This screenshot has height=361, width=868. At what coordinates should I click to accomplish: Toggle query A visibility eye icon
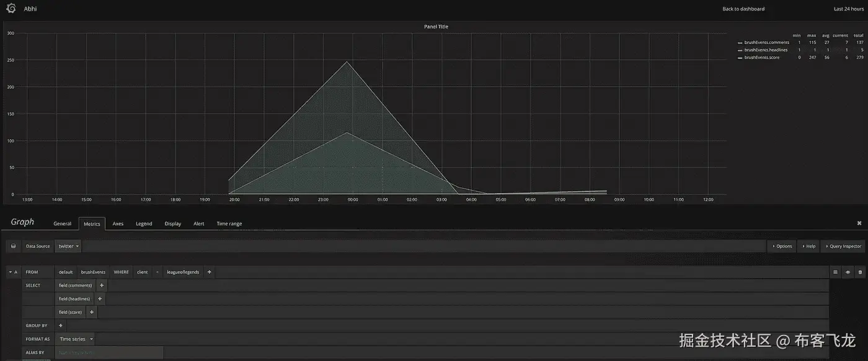pyautogui.click(x=848, y=272)
